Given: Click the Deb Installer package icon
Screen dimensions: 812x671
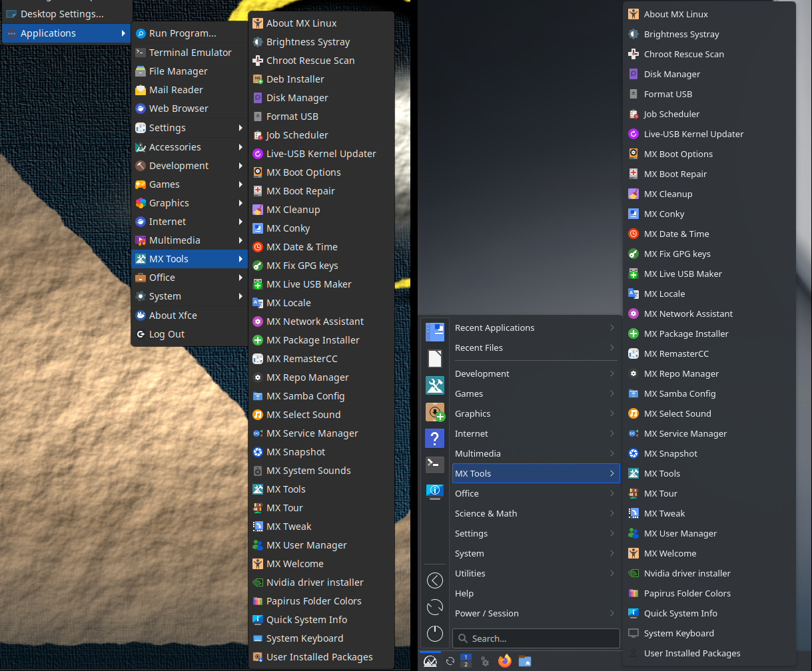Looking at the screenshot, I should (258, 79).
